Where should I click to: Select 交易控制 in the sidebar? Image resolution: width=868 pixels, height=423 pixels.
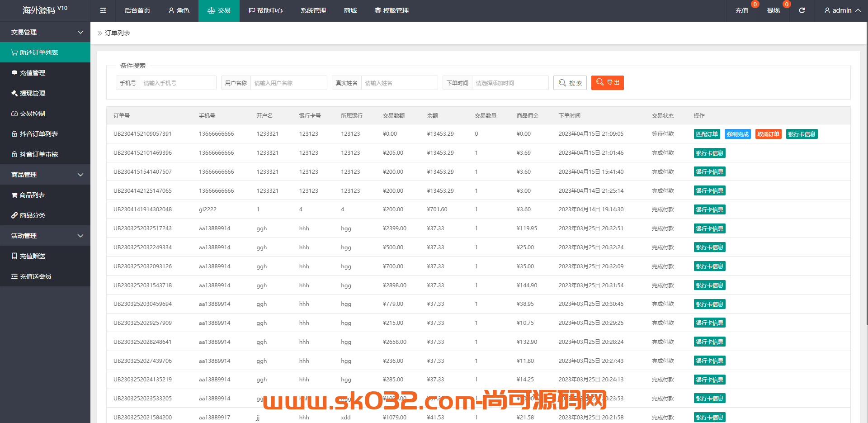45,114
